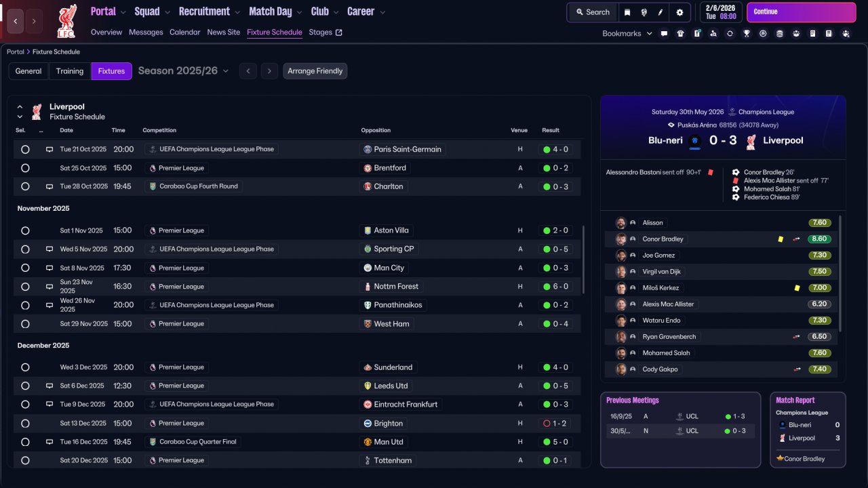The height and width of the screenshot is (488, 868).
Task: Click the Man Utd opposition link
Action: [x=389, y=442]
